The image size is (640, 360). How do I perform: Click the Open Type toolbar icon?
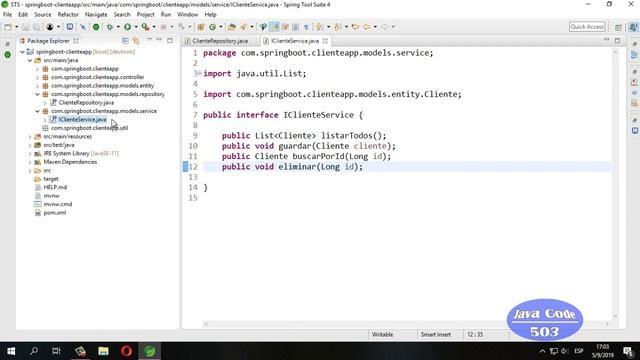(231, 27)
